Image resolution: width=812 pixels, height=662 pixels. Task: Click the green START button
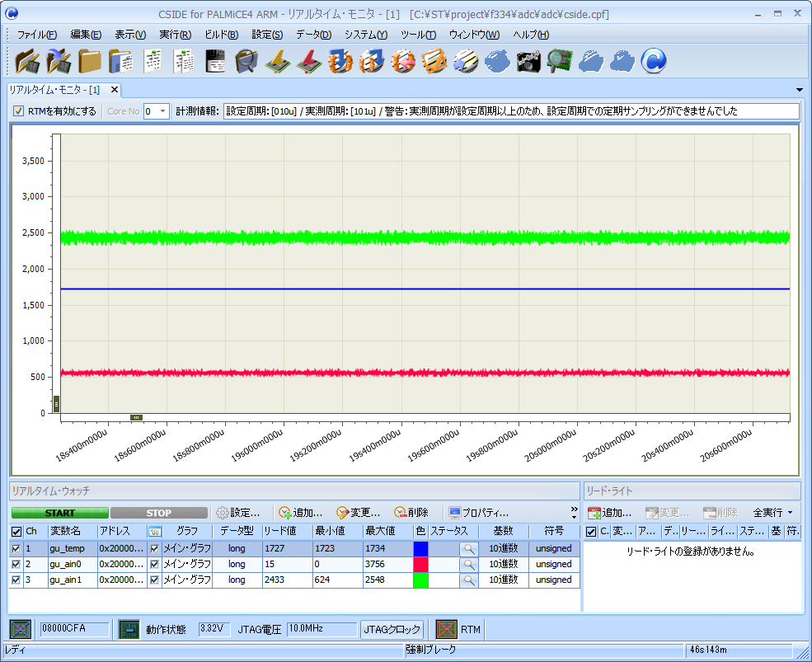tap(60, 513)
